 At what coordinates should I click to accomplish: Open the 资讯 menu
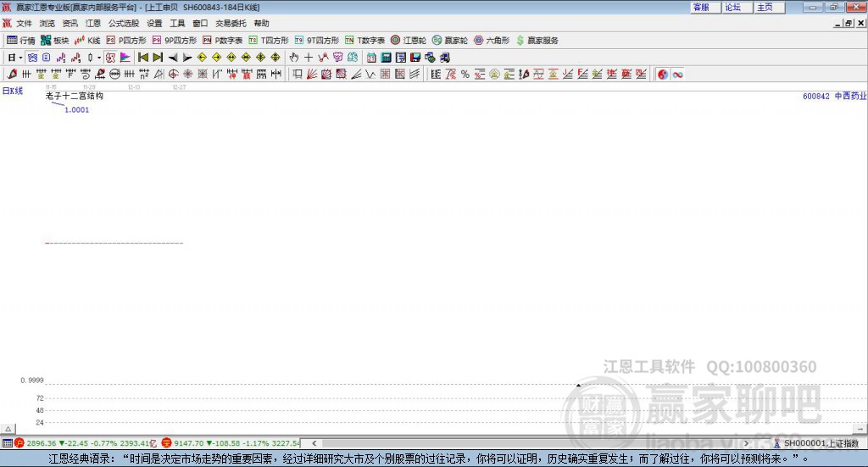[x=70, y=23]
